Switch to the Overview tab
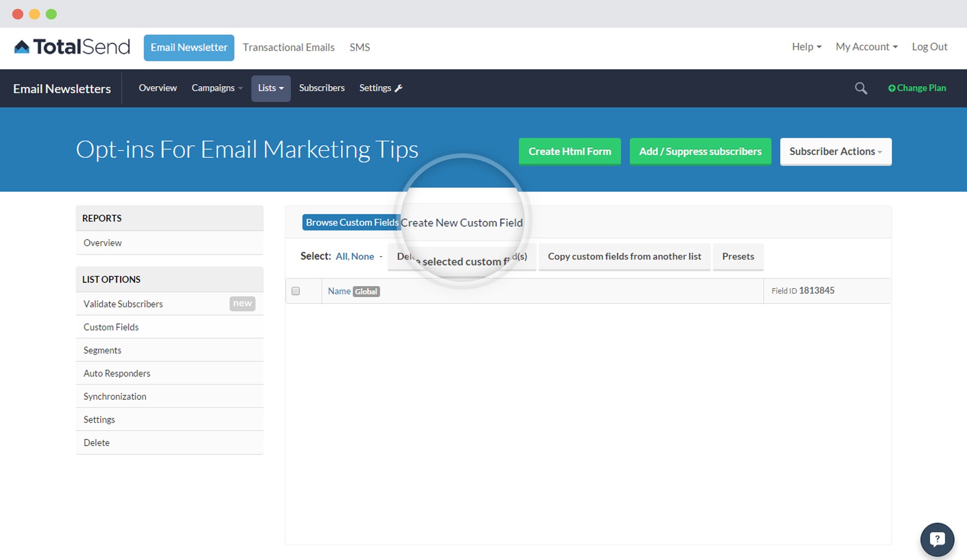The width and height of the screenshot is (967, 560). (x=158, y=87)
